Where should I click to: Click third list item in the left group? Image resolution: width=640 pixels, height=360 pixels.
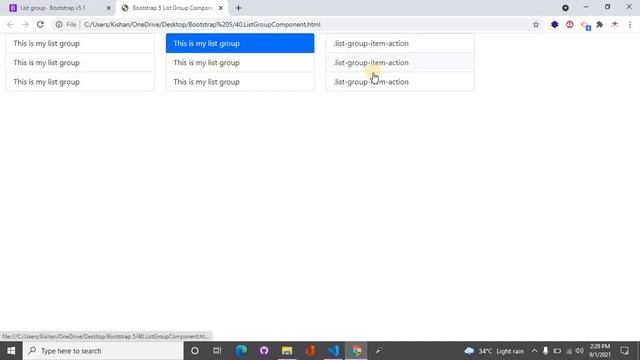click(x=80, y=82)
